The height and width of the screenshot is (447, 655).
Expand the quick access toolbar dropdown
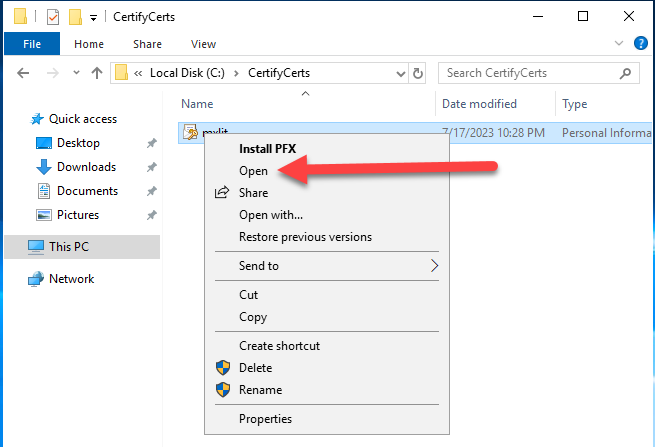coord(93,17)
